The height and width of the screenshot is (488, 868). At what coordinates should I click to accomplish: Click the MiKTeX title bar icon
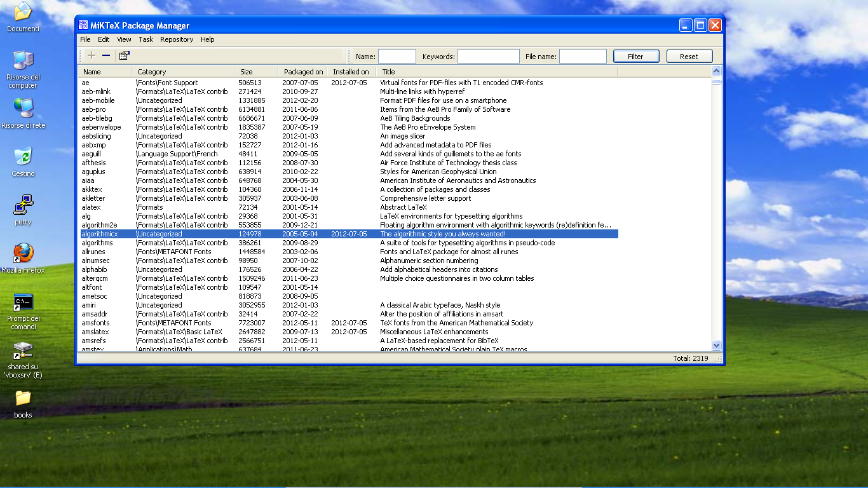(x=83, y=25)
